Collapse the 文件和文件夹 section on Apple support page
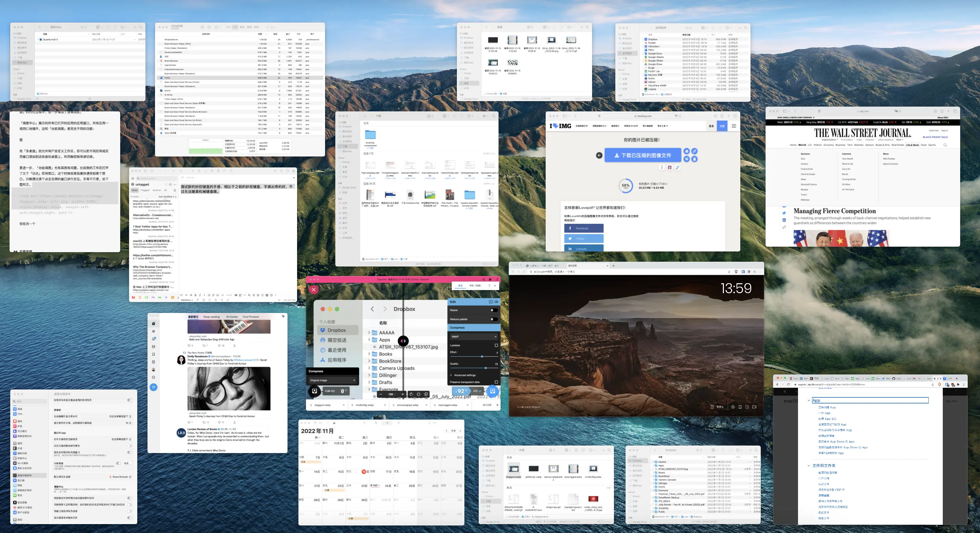This screenshot has height=533, width=980. 809,466
